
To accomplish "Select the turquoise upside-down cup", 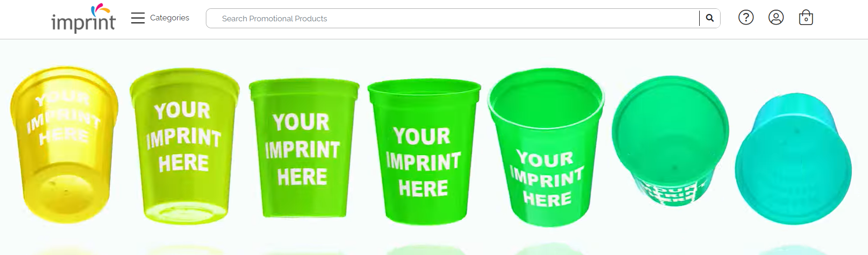I will pyautogui.click(x=793, y=159).
